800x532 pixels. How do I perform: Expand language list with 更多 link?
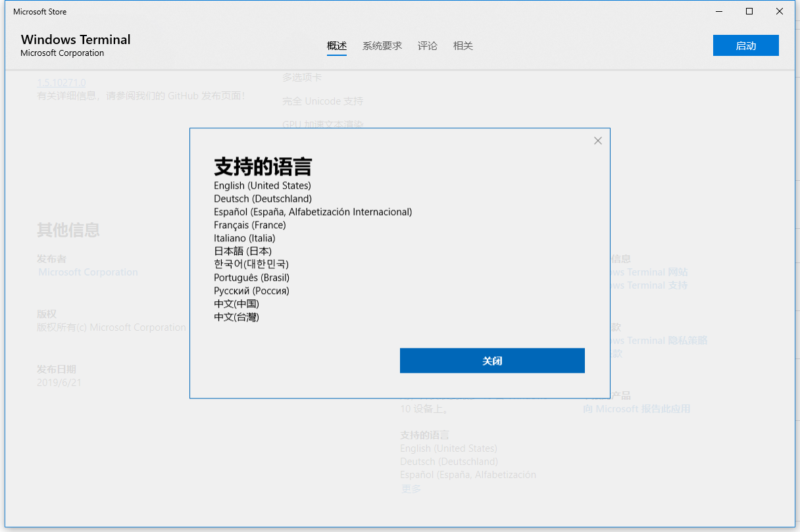(411, 489)
